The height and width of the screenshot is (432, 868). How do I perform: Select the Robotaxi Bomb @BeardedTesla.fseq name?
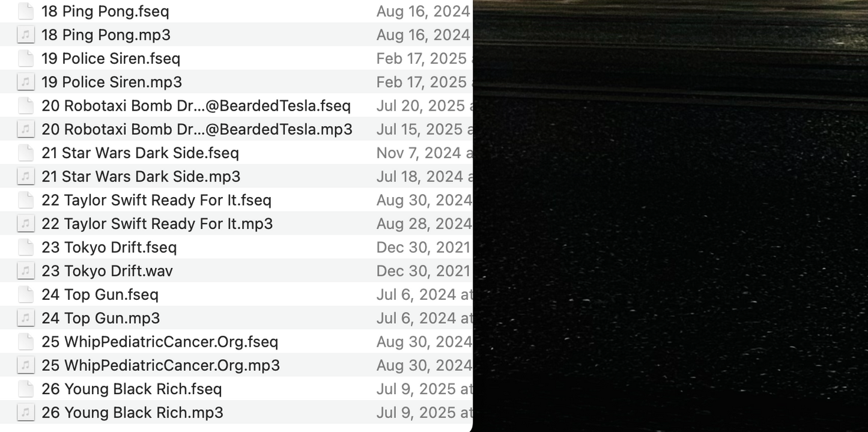tap(196, 106)
